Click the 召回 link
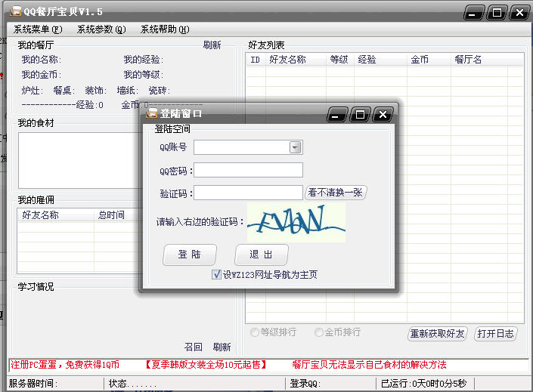533x392 pixels. click(x=194, y=347)
